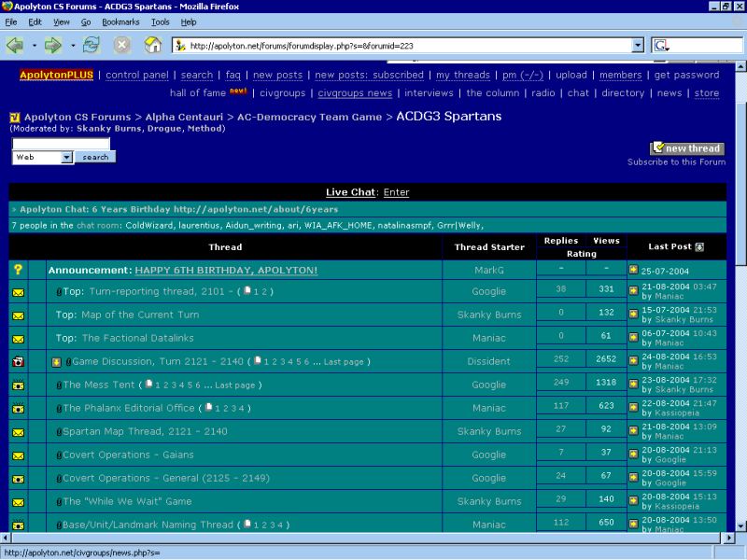Go to the browser Home page
Viewport: 747px width, 560px height.
pos(153,45)
